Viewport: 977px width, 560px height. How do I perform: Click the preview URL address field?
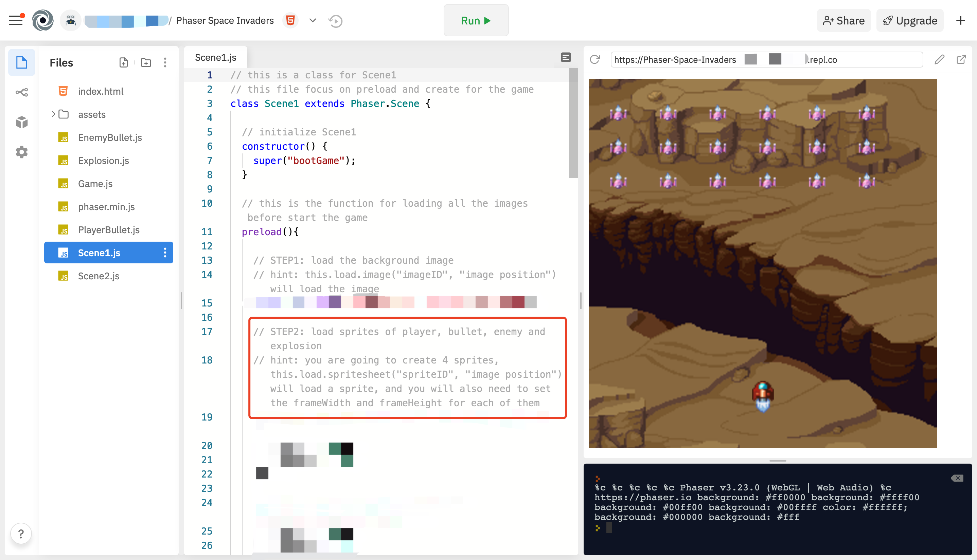click(x=766, y=60)
